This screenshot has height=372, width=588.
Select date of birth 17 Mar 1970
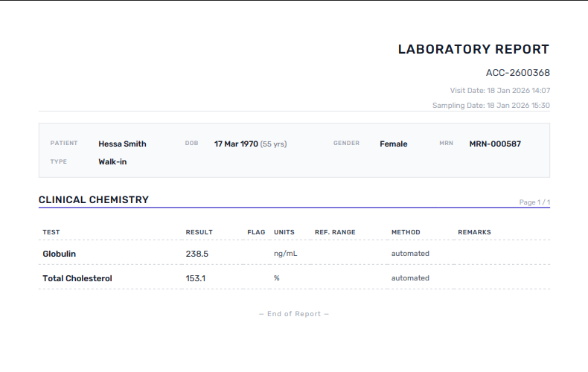[x=236, y=144]
